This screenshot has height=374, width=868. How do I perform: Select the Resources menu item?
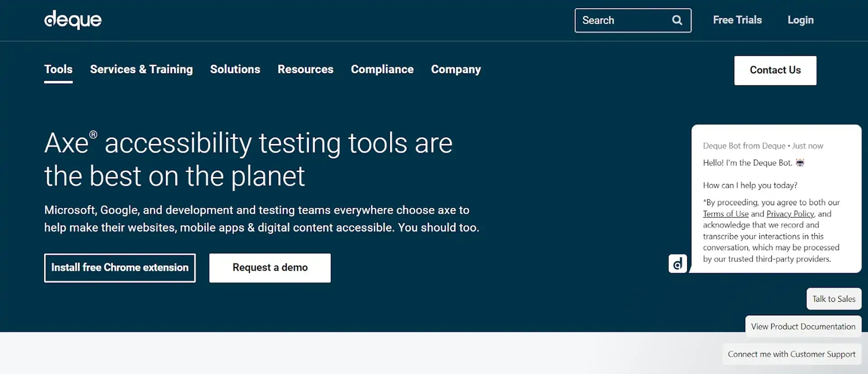tap(305, 69)
